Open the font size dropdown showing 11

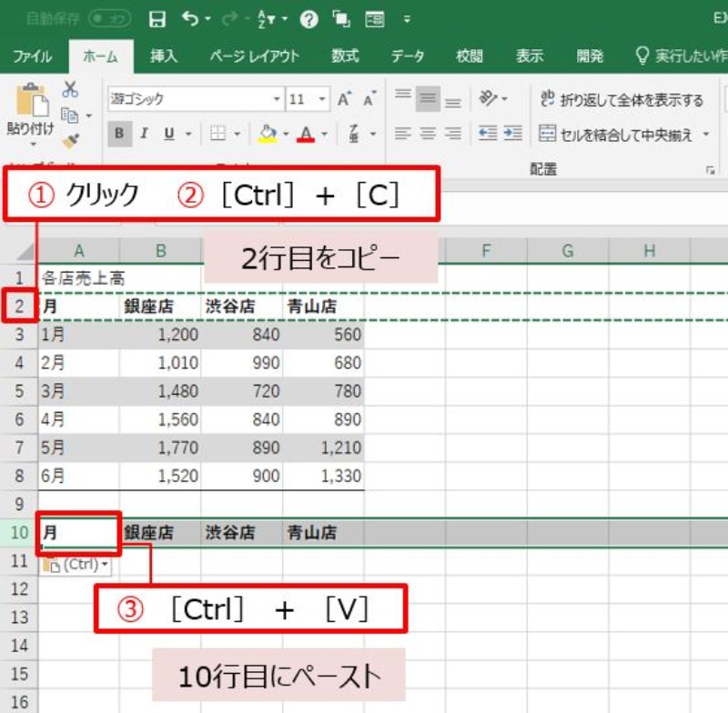(323, 99)
